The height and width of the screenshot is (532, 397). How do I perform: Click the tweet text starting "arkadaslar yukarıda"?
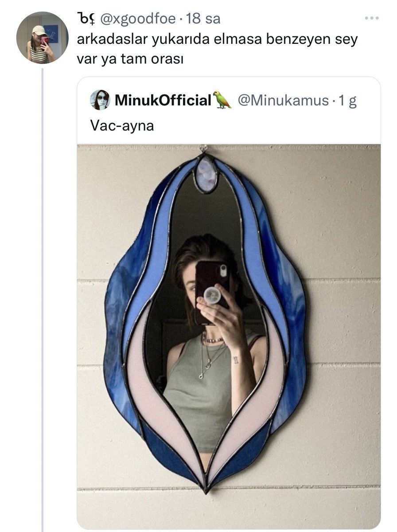click(x=217, y=48)
